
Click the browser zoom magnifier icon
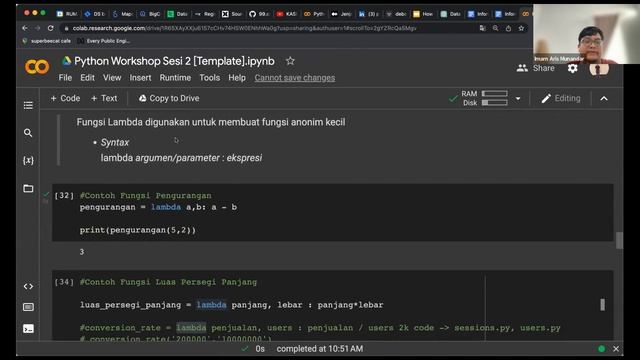(x=495, y=28)
